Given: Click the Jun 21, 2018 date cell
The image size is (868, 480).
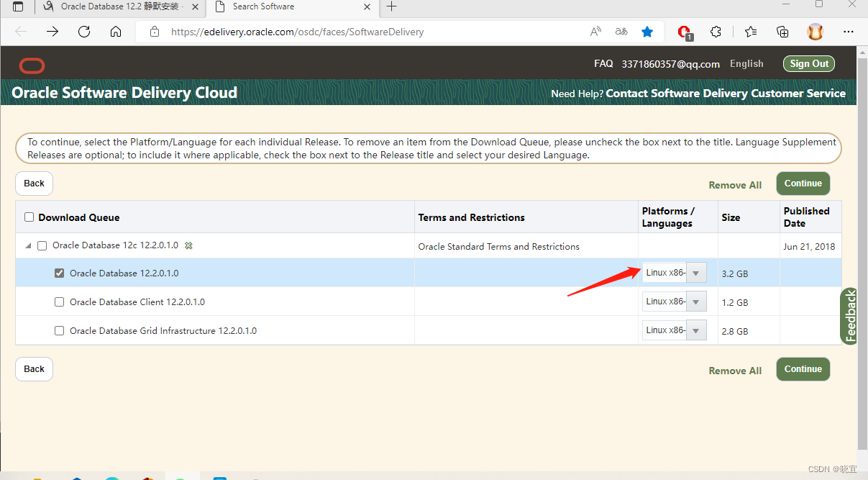Looking at the screenshot, I should click(x=809, y=246).
